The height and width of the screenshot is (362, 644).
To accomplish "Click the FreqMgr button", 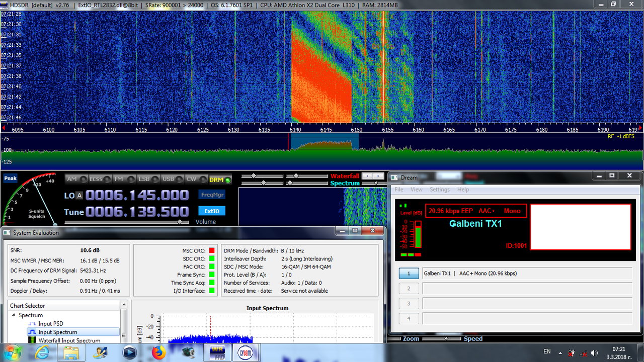I will tap(212, 195).
